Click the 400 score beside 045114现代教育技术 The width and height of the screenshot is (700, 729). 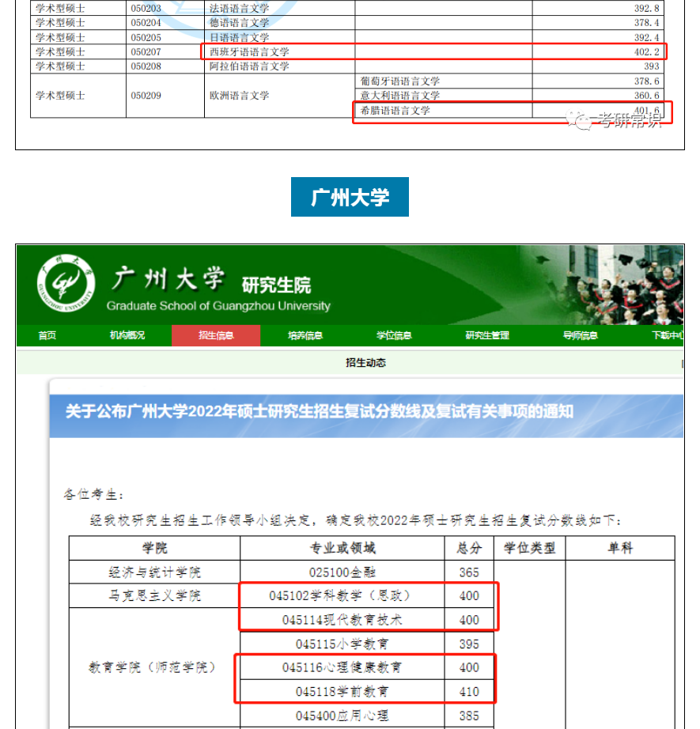point(469,620)
